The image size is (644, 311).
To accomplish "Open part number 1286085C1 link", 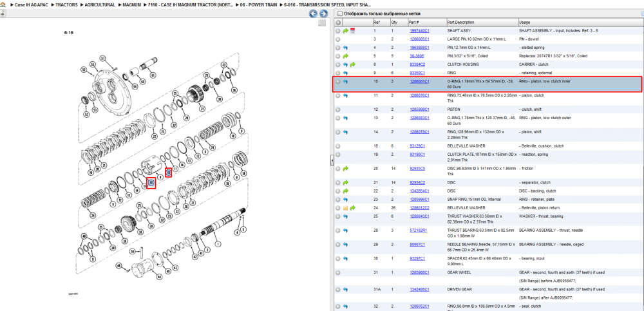I will (x=419, y=39).
